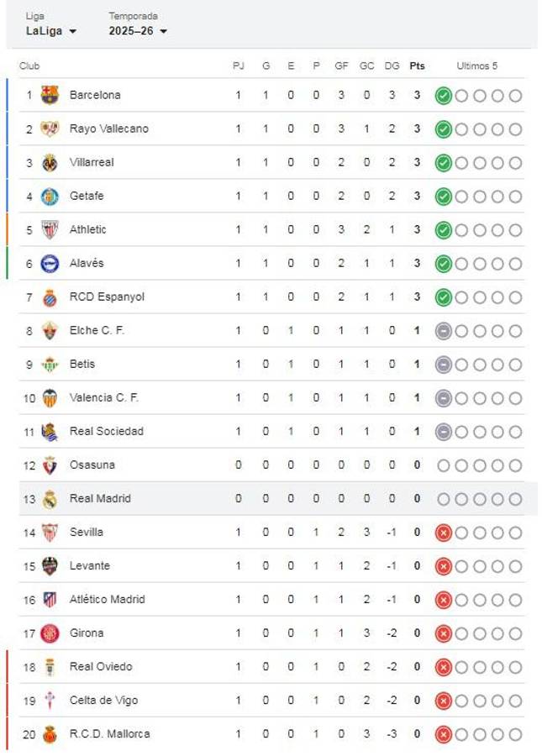This screenshot has width=542, height=756.
Task: Open the Real Madrid team page
Action: pyautogui.click(x=101, y=498)
